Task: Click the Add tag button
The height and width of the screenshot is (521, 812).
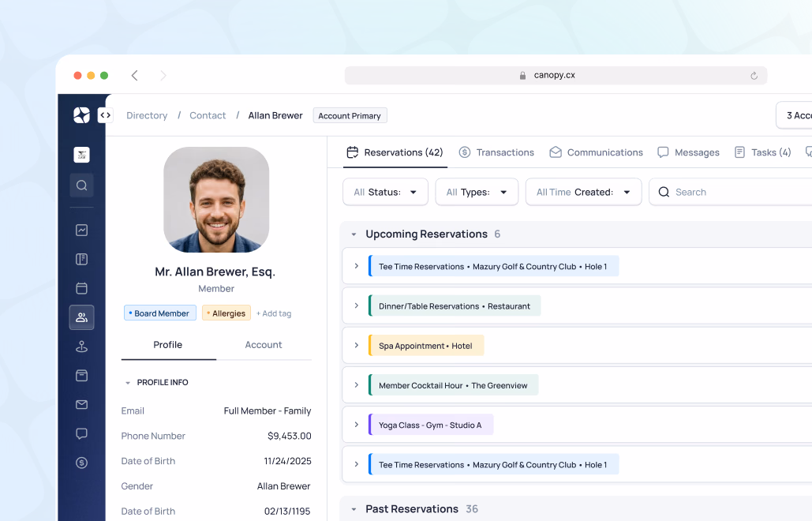Action: [274, 313]
